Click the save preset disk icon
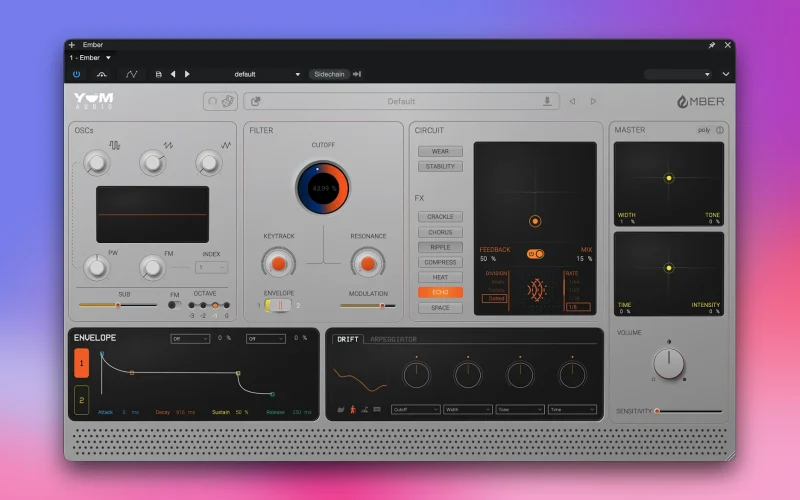This screenshot has height=500, width=800. coord(158,74)
